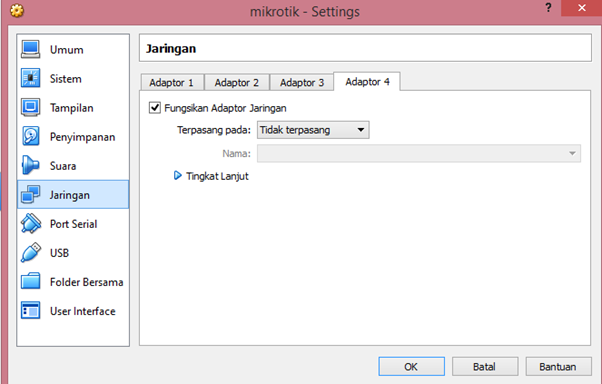This screenshot has width=602, height=384.
Task: Open User Interface via the window icon
Action: [31, 311]
